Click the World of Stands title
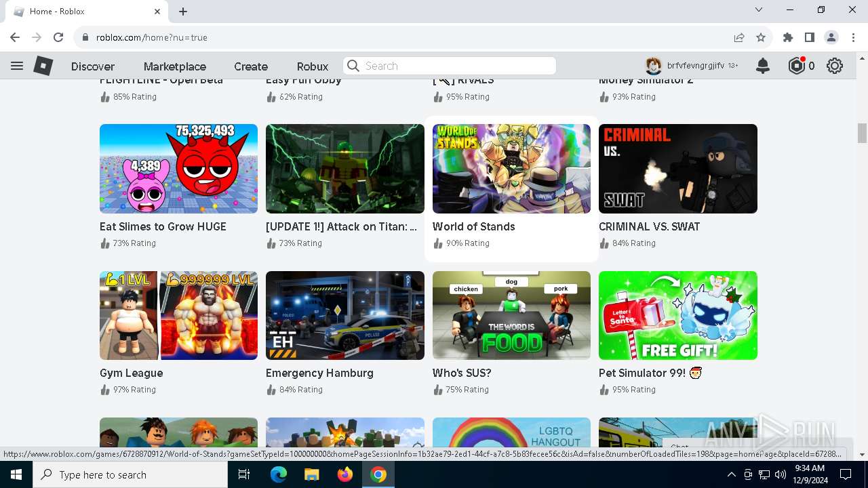Image resolution: width=868 pixels, height=488 pixels. coord(474,226)
